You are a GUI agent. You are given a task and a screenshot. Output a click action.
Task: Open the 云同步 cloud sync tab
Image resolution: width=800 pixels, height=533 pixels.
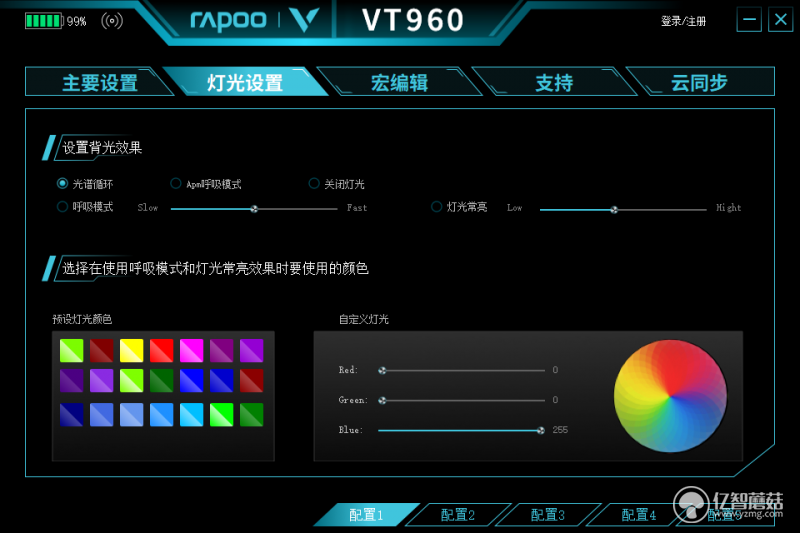click(699, 82)
